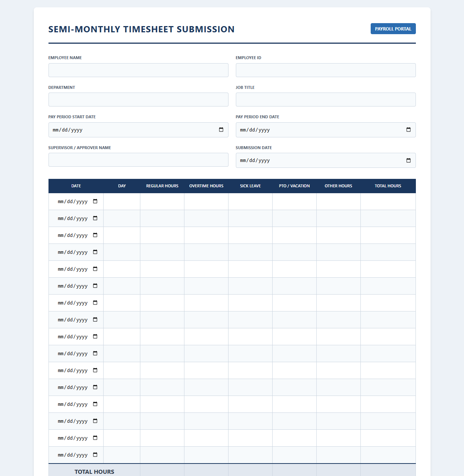Click Sick Leave cell in first table row
The image size is (464, 476).
[x=251, y=202]
